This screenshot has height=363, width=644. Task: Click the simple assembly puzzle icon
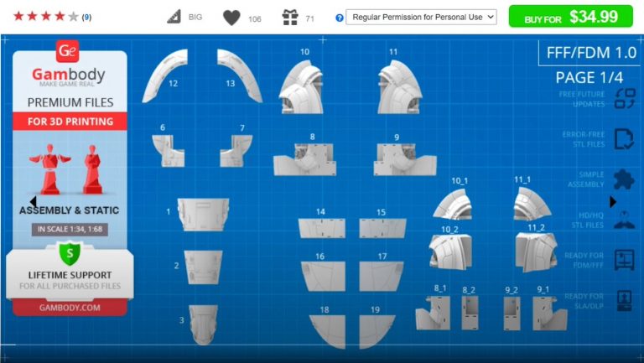click(625, 179)
